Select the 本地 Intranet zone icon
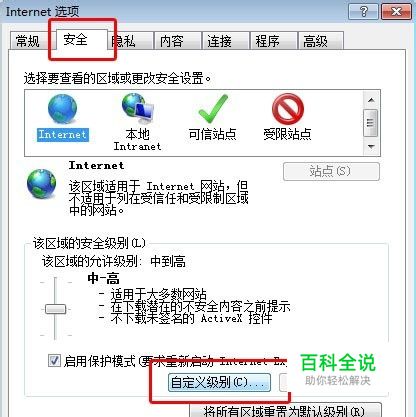Viewport: 416px width, 417px height. click(138, 108)
